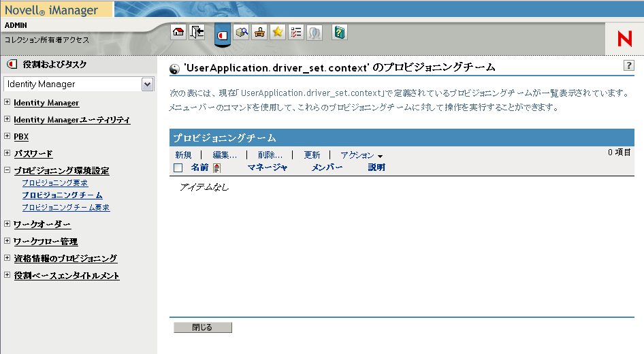Click the ADMIN user label
Image resolution: width=644 pixels, height=354 pixels.
point(16,25)
